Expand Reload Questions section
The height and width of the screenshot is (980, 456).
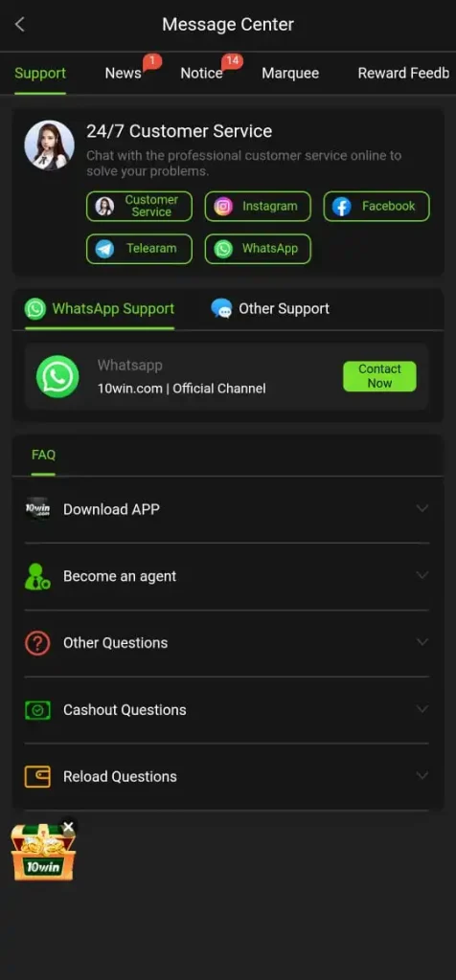(x=227, y=777)
